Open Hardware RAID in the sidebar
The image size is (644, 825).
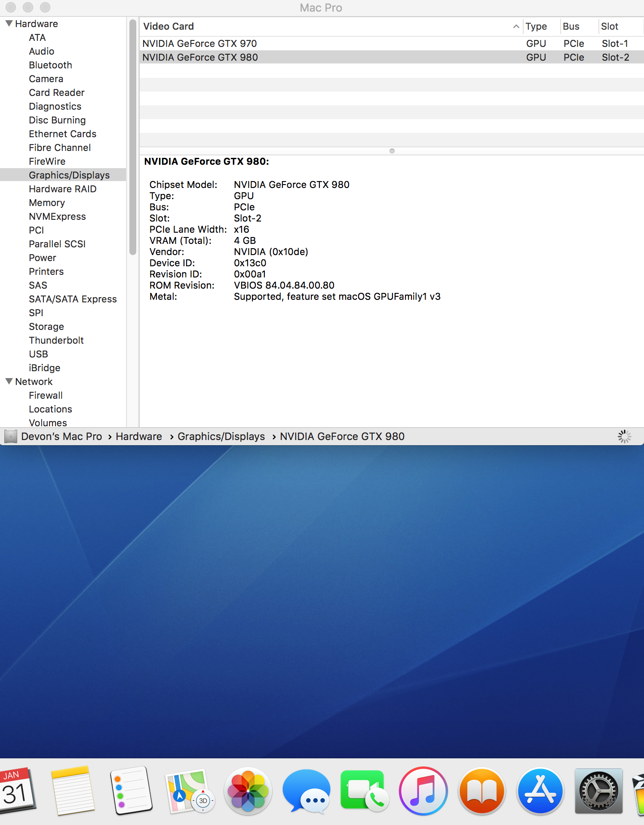[62, 189]
